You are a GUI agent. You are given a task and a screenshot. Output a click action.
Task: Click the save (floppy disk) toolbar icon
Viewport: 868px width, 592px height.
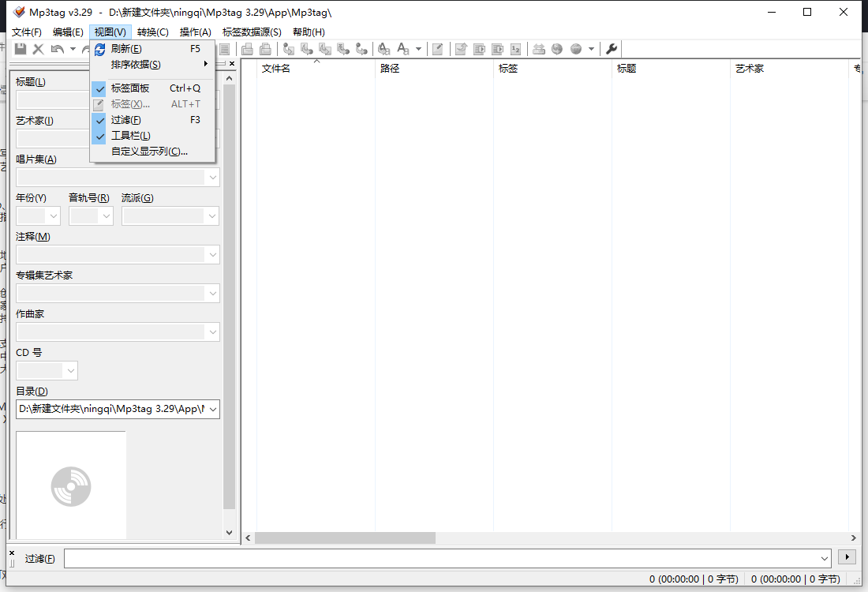21,49
